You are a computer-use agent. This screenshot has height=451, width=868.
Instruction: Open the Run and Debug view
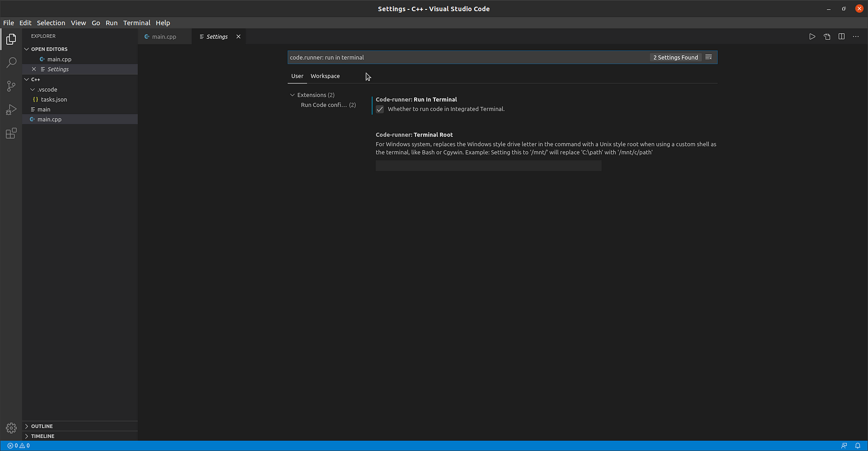click(x=11, y=110)
